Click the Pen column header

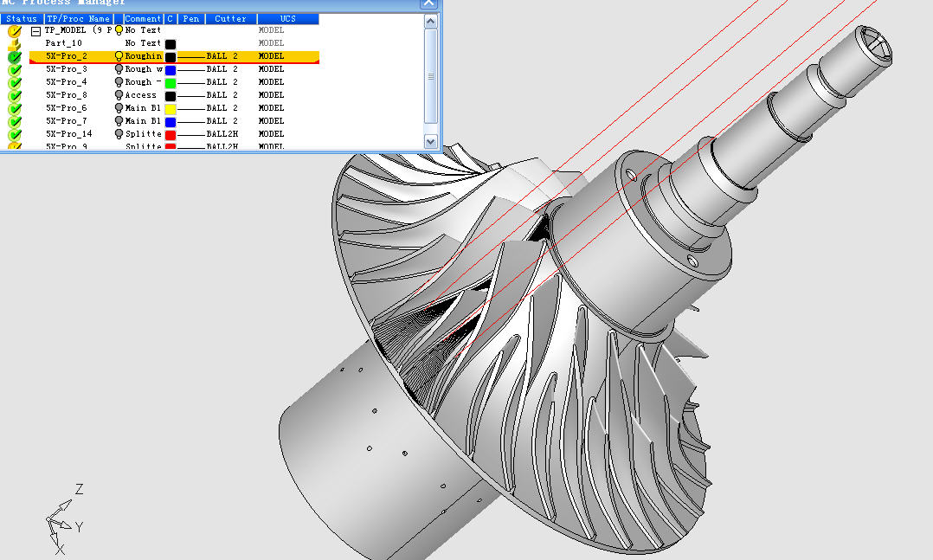tap(191, 19)
